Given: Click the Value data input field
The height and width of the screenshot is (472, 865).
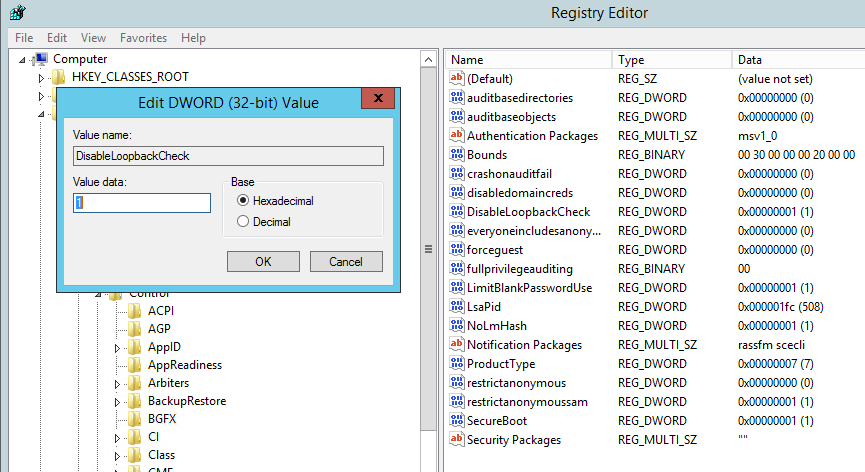Looking at the screenshot, I should (142, 203).
